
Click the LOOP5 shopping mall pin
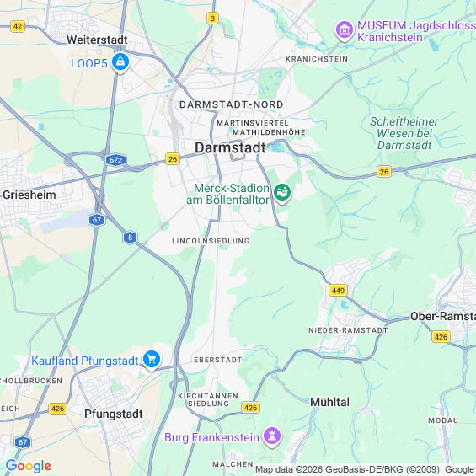120,62
